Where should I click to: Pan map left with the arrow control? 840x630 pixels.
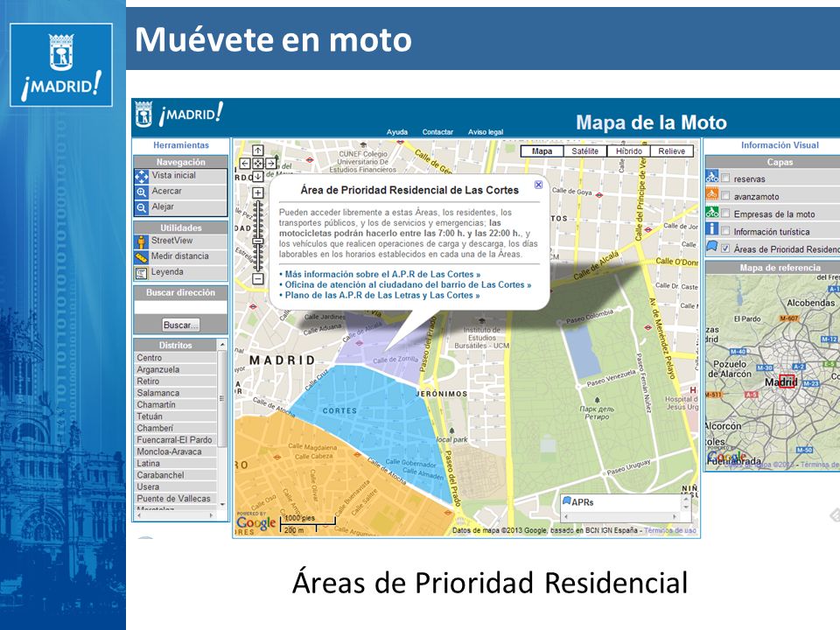(x=245, y=164)
